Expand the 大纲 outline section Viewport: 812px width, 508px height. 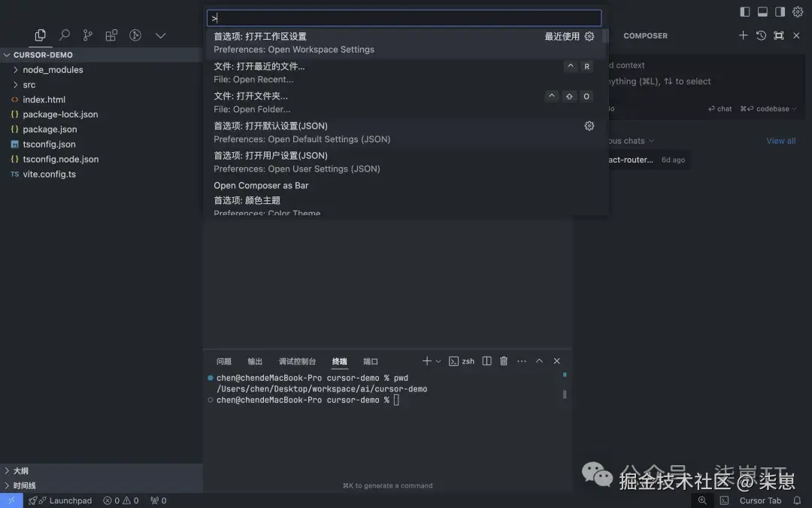point(101,470)
